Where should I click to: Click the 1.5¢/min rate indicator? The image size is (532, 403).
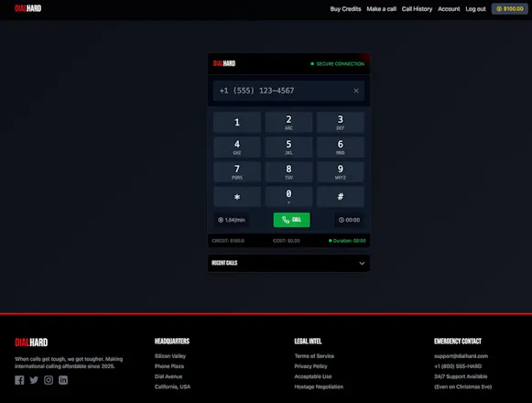click(232, 220)
